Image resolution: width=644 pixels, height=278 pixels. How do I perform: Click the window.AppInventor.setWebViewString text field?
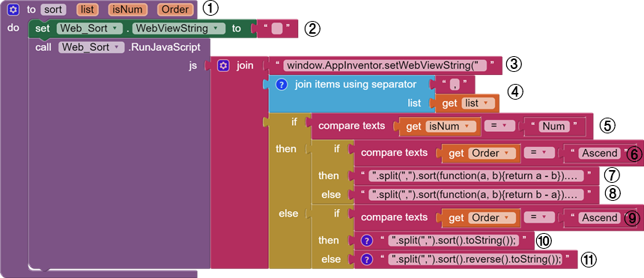[x=385, y=66]
